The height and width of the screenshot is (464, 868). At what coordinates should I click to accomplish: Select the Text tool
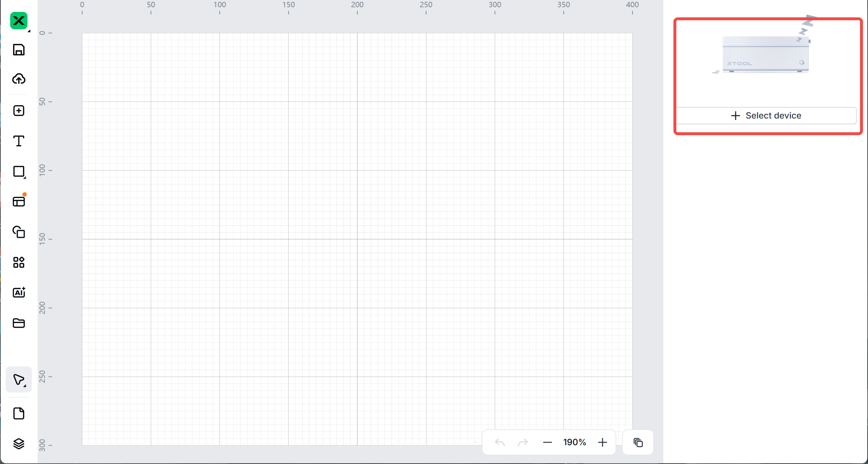point(19,141)
